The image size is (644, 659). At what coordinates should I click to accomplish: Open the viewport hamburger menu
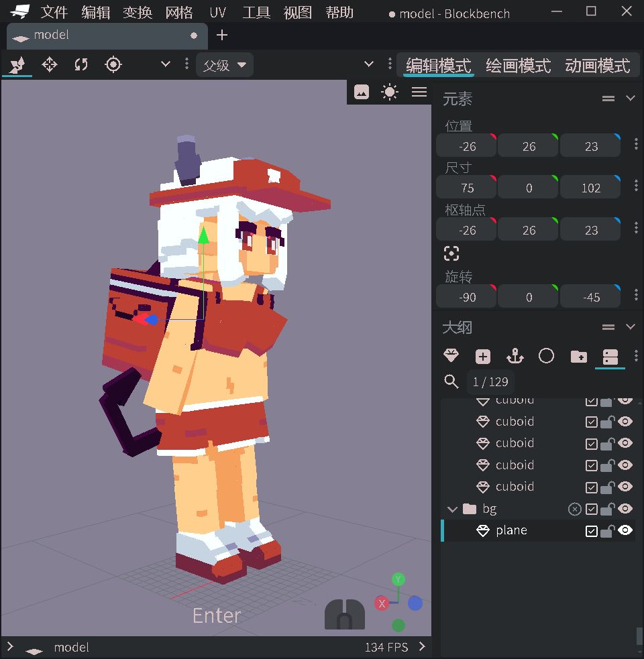[x=419, y=92]
